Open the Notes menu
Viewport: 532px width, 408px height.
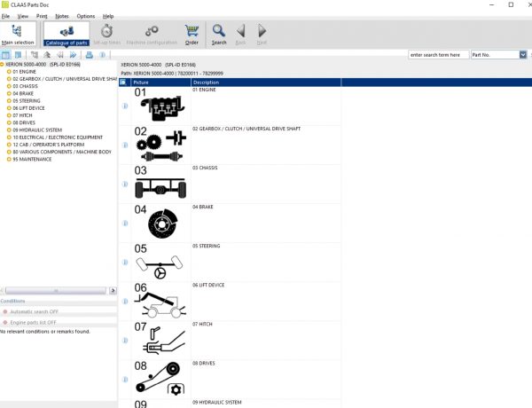(x=62, y=16)
